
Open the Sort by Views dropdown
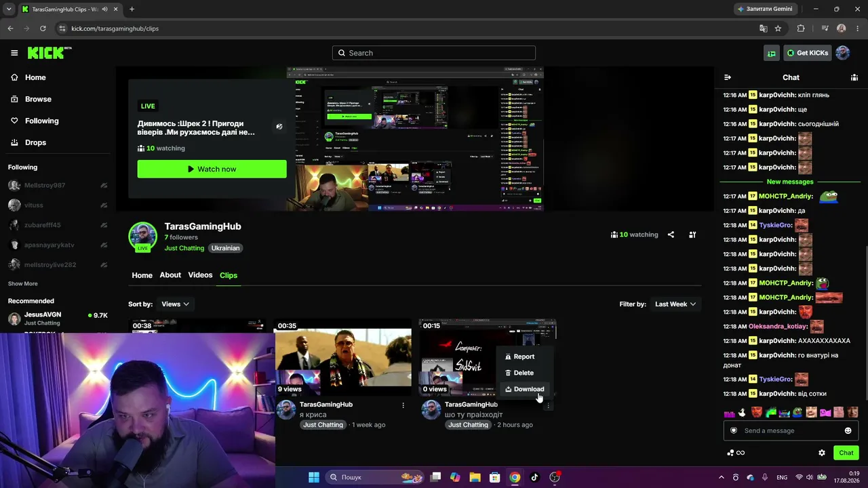tap(175, 304)
